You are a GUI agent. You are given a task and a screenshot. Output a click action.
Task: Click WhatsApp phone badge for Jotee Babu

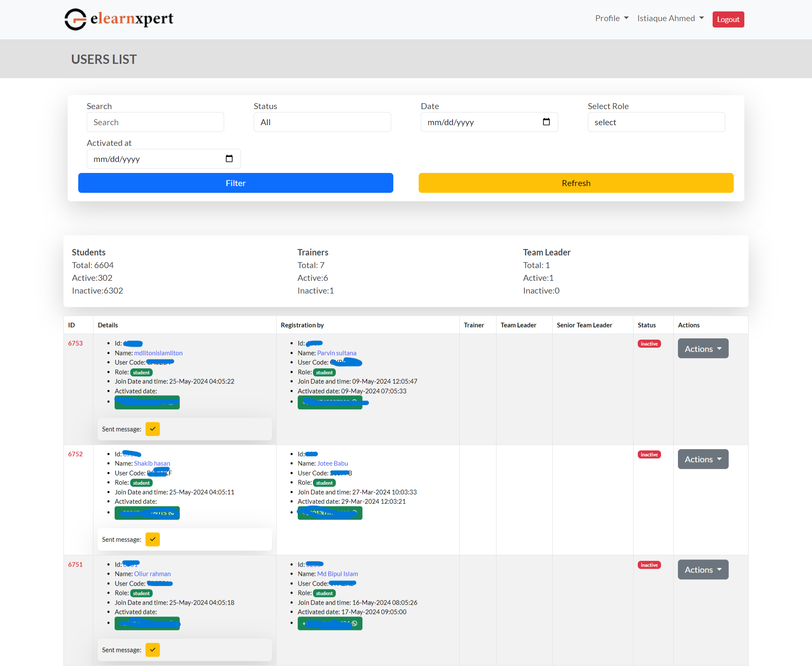[x=330, y=513]
